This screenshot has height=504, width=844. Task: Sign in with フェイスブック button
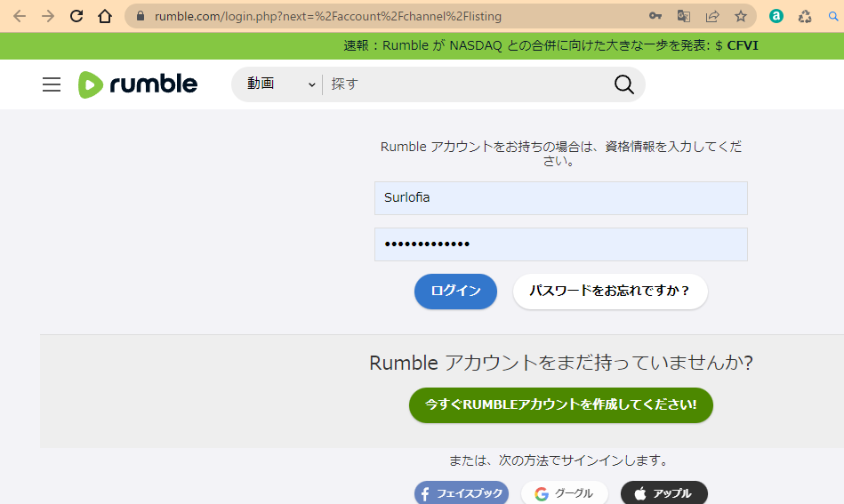[462, 492]
